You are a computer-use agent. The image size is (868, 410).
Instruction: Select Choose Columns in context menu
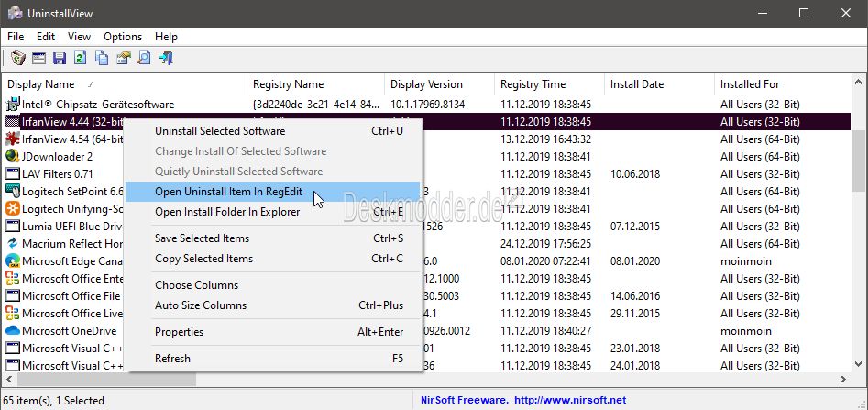pos(273,285)
